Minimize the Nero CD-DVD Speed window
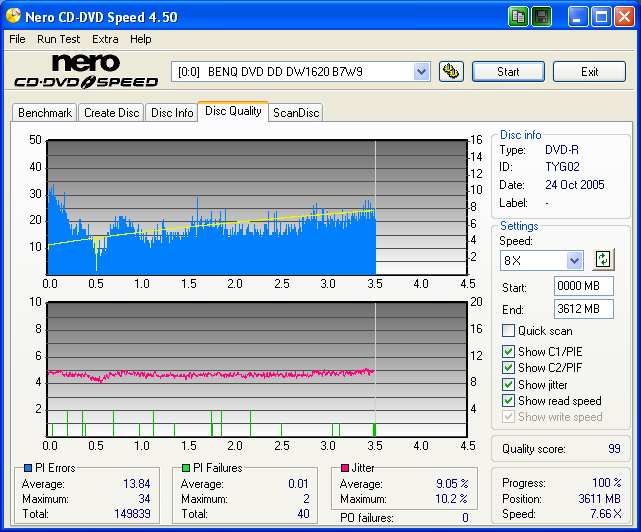This screenshot has height=532, width=641. 577,17
